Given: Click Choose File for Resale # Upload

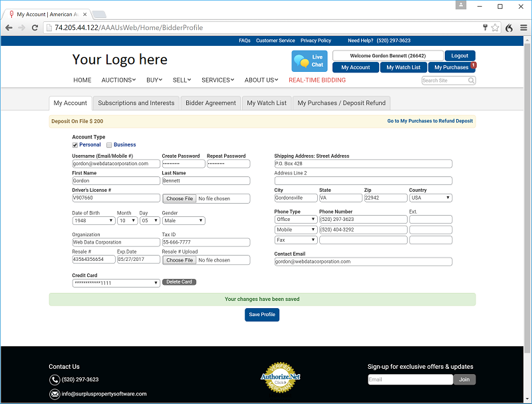Looking at the screenshot, I should coord(180,260).
